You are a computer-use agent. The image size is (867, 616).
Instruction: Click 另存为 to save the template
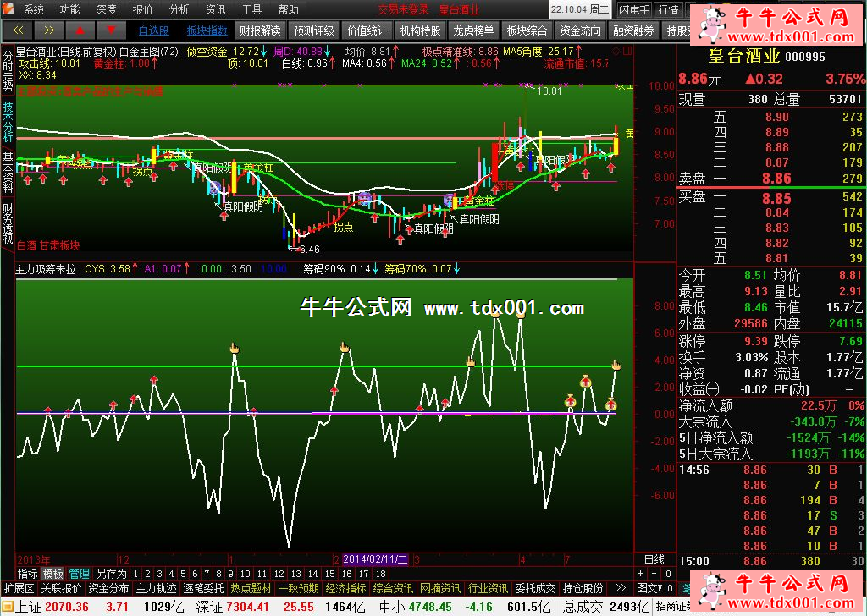[x=111, y=574]
